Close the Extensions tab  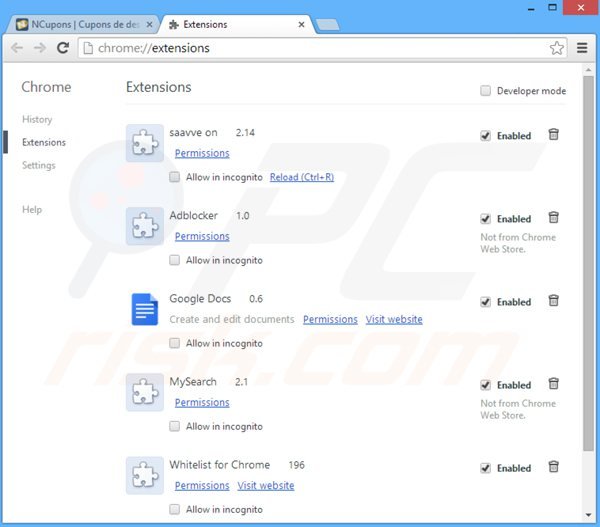[302, 24]
